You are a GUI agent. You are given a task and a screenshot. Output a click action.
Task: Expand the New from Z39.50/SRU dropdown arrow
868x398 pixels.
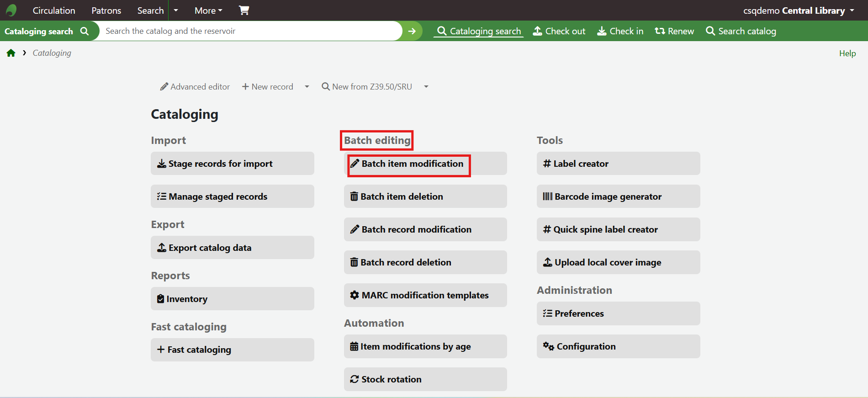click(426, 87)
